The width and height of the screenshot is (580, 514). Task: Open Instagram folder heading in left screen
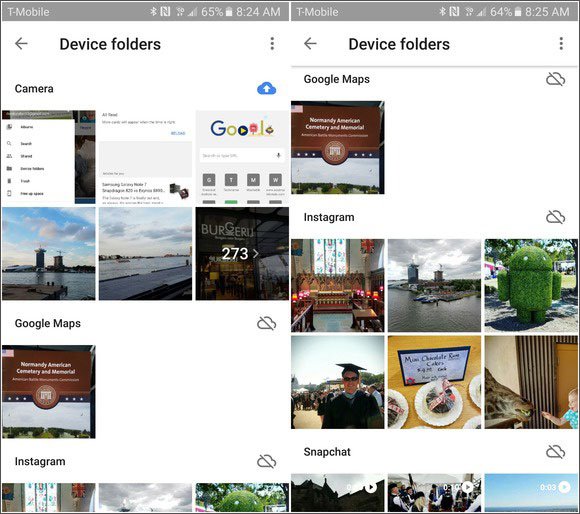40,461
